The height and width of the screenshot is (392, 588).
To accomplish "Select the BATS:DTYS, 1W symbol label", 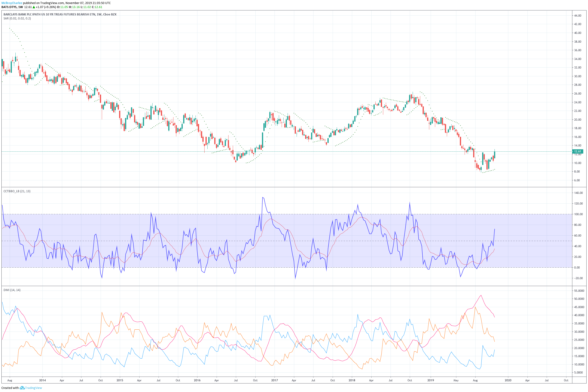I will pyautogui.click(x=12, y=7).
